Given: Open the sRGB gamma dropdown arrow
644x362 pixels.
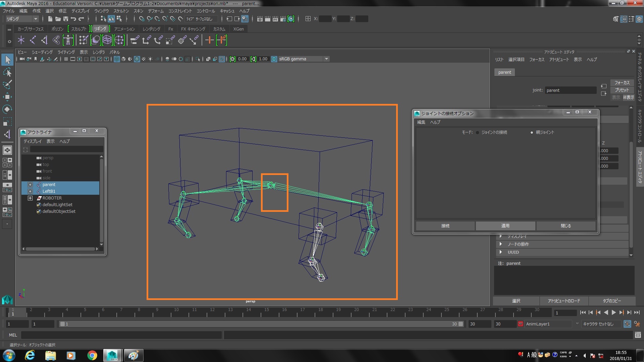Looking at the screenshot, I should tap(326, 59).
